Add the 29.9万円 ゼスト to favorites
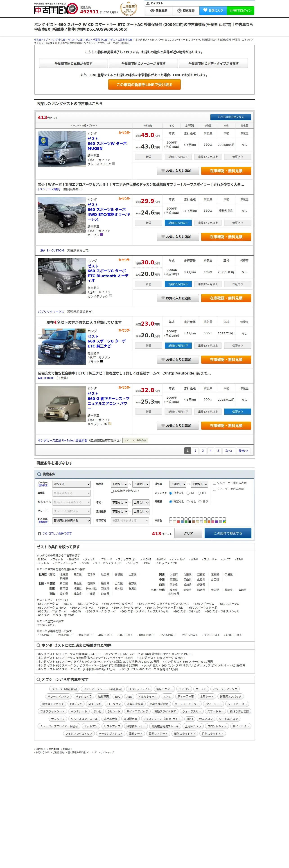This screenshot has width=289, height=868. (178, 237)
